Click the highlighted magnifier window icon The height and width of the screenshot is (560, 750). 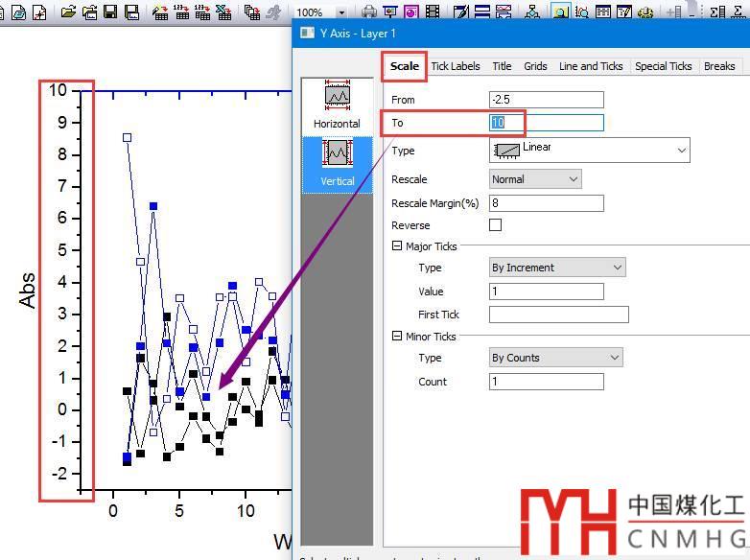tap(560, 12)
